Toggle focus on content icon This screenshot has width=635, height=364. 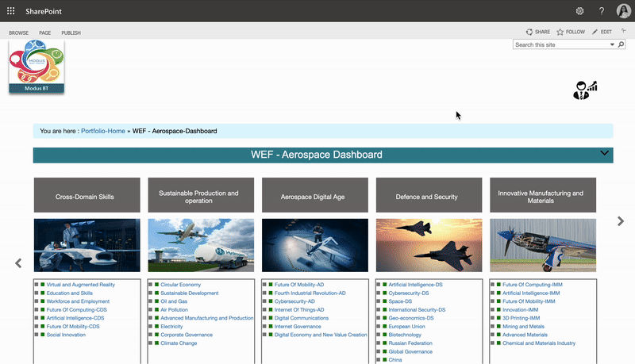(624, 31)
